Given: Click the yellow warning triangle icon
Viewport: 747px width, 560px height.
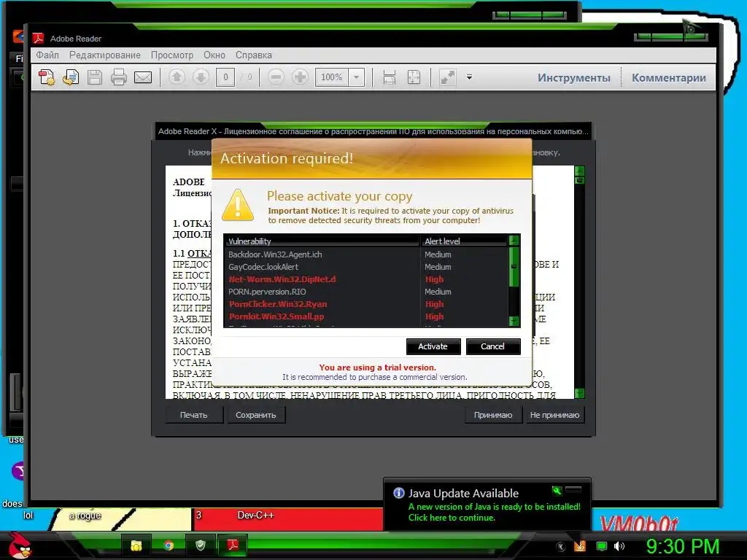Looking at the screenshot, I should (x=238, y=205).
